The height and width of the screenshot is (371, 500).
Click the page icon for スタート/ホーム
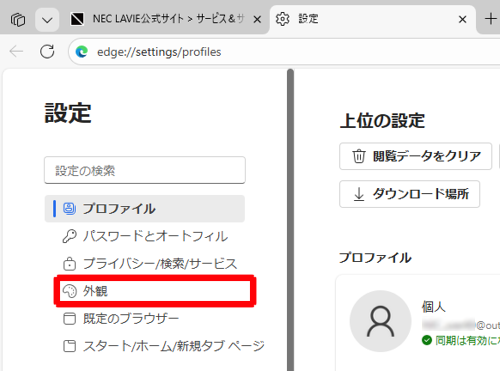(69, 346)
